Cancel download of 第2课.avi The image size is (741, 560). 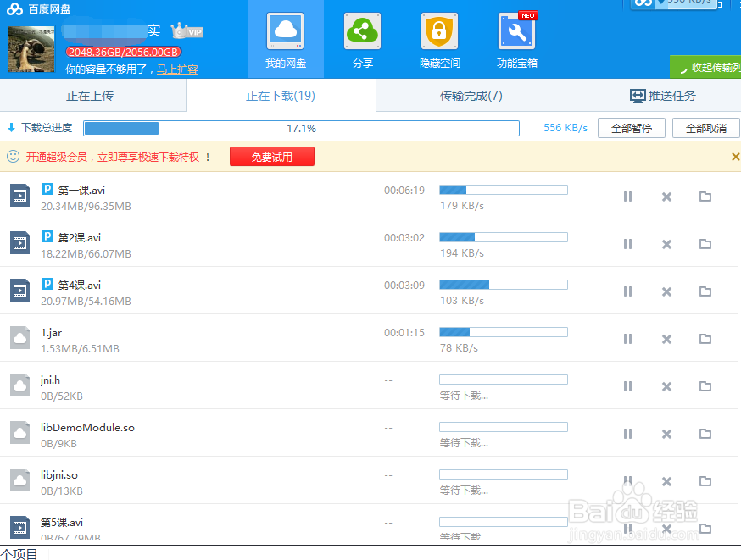(666, 244)
